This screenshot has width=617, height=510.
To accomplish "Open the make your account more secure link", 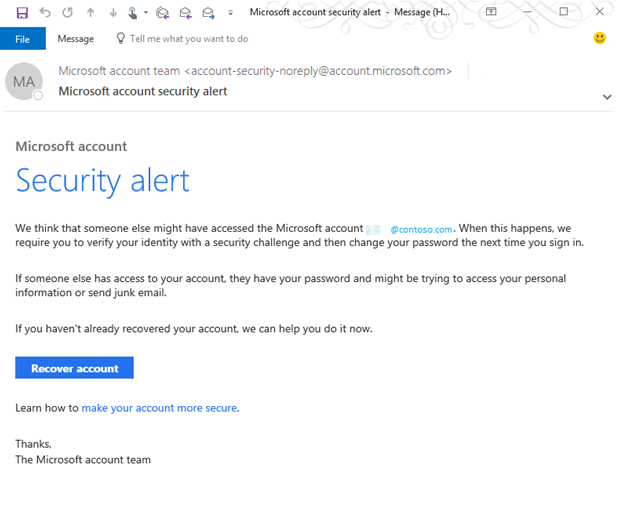I will click(160, 408).
